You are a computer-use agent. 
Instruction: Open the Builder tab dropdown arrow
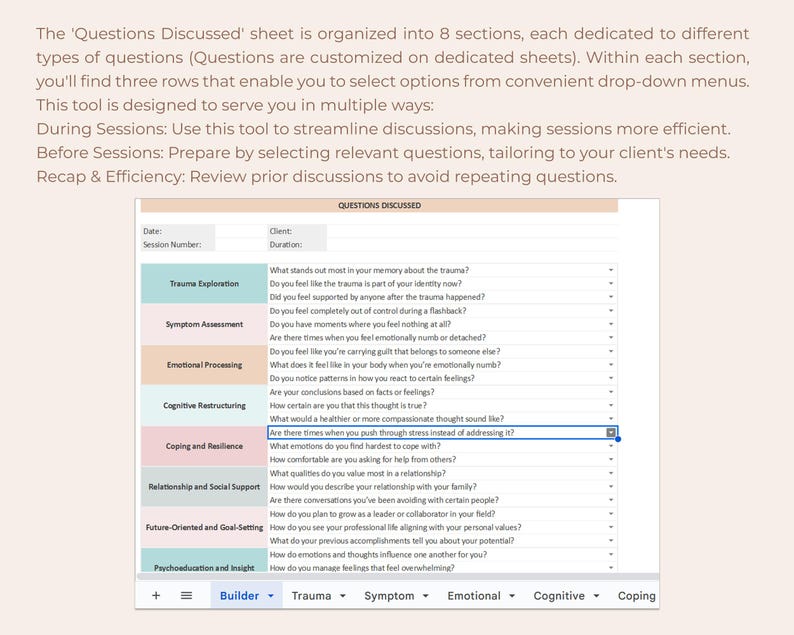coord(271,596)
